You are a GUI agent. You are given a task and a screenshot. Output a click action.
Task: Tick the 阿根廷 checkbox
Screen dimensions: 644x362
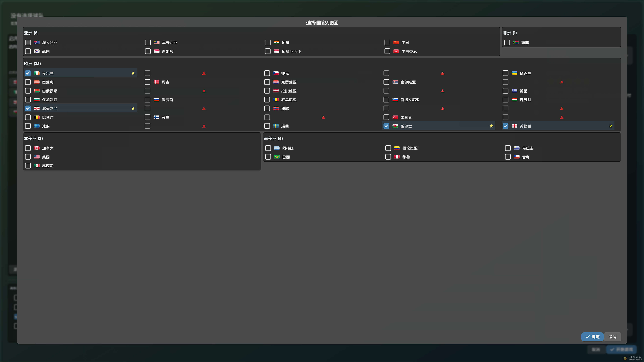(x=268, y=148)
